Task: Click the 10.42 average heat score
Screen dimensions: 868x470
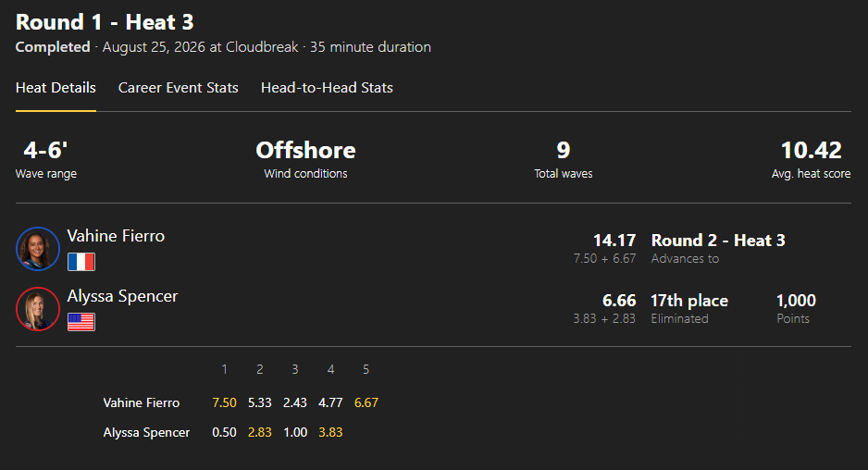Action: click(811, 150)
